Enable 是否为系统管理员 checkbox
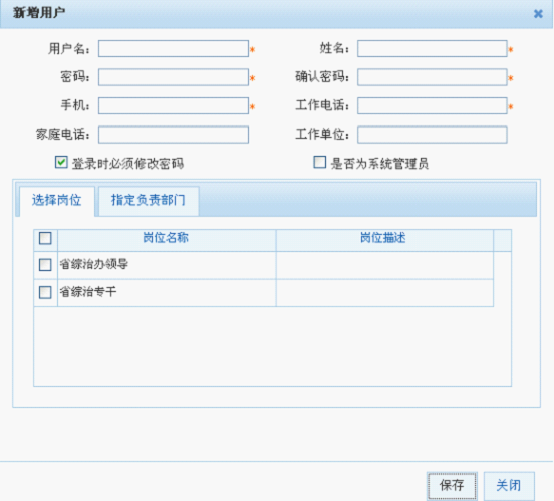Image resolution: width=554 pixels, height=501 pixels. click(x=319, y=163)
